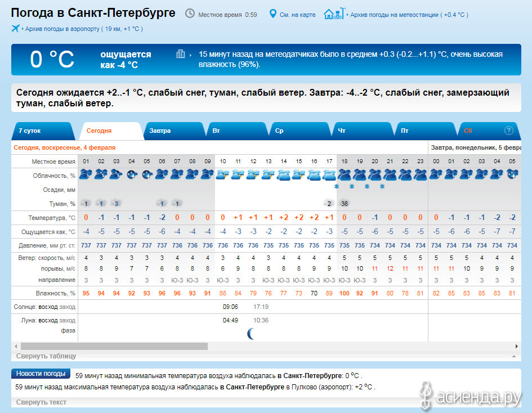Click the crescent moon phase icon
Screen dimensions: 532x413
pyautogui.click(x=252, y=334)
